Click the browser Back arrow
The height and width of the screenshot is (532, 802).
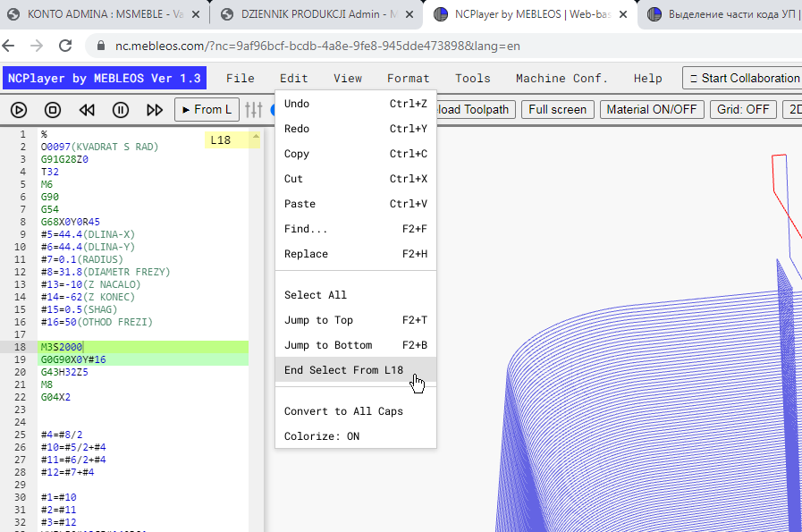pyautogui.click(x=9, y=46)
